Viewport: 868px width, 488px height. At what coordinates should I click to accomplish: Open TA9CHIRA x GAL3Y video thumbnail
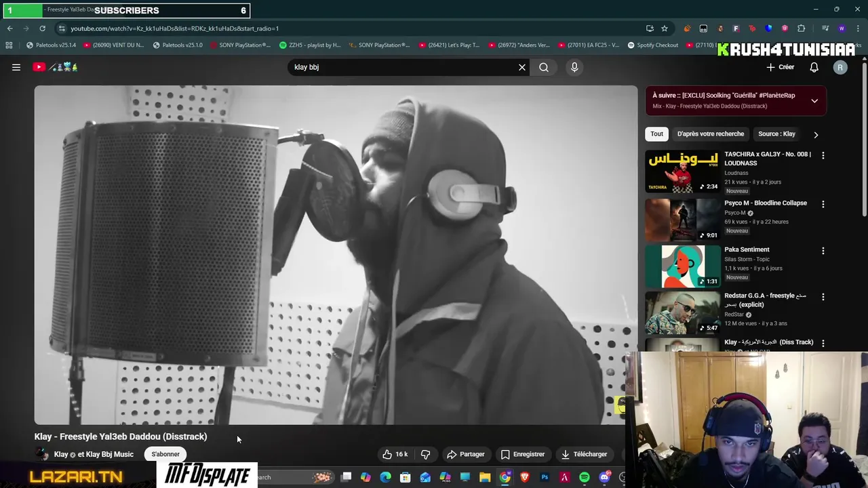point(682,172)
